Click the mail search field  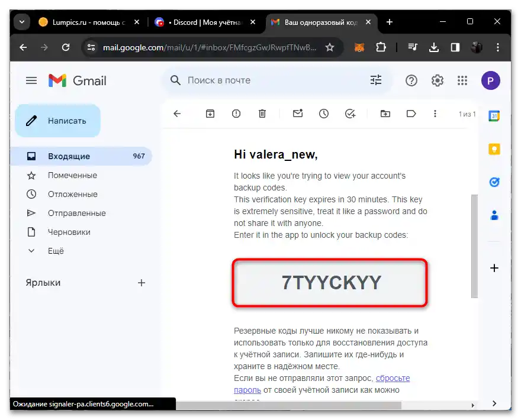click(x=276, y=80)
